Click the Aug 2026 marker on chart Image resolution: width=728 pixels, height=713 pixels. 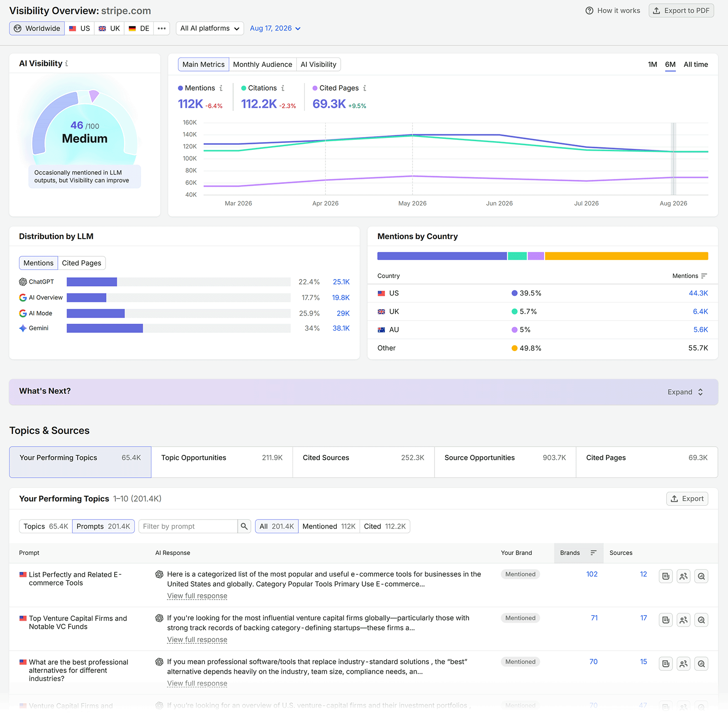(x=673, y=158)
